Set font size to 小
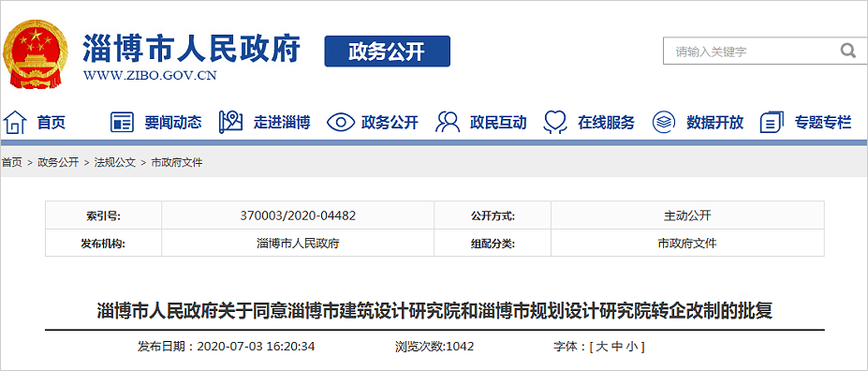The width and height of the screenshot is (868, 371). (x=632, y=348)
